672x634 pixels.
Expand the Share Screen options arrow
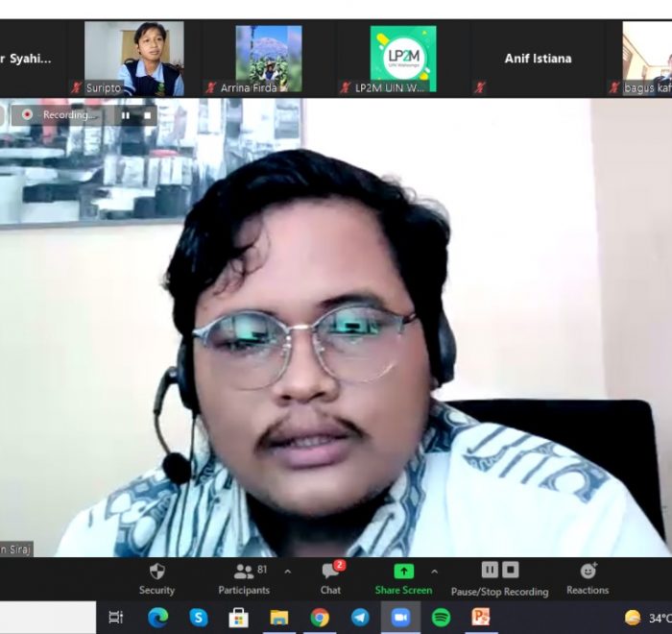[x=434, y=572]
